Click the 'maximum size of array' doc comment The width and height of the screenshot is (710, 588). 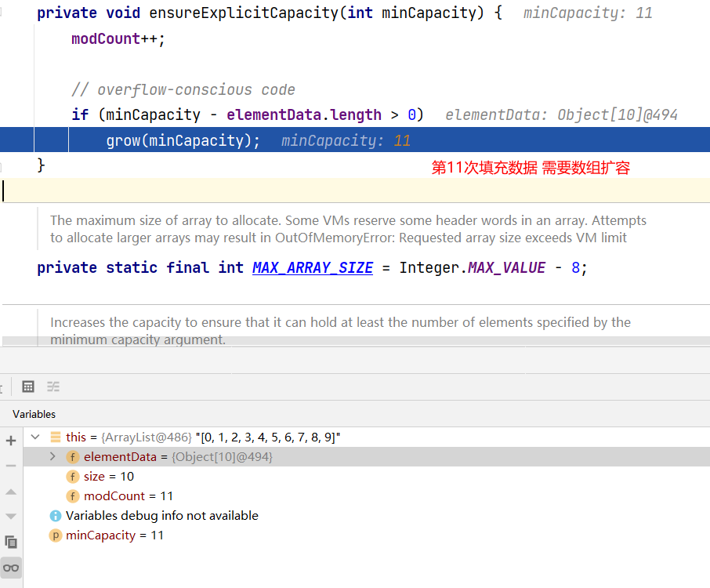click(x=348, y=229)
